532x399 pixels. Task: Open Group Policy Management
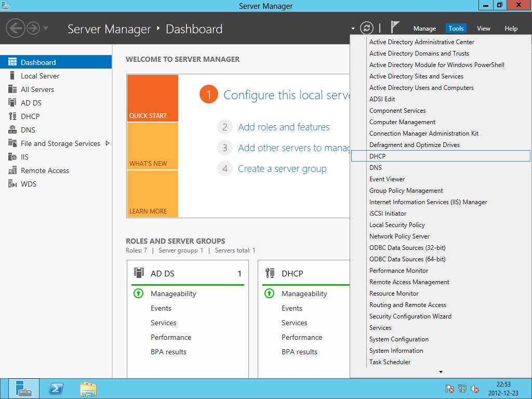point(441,190)
